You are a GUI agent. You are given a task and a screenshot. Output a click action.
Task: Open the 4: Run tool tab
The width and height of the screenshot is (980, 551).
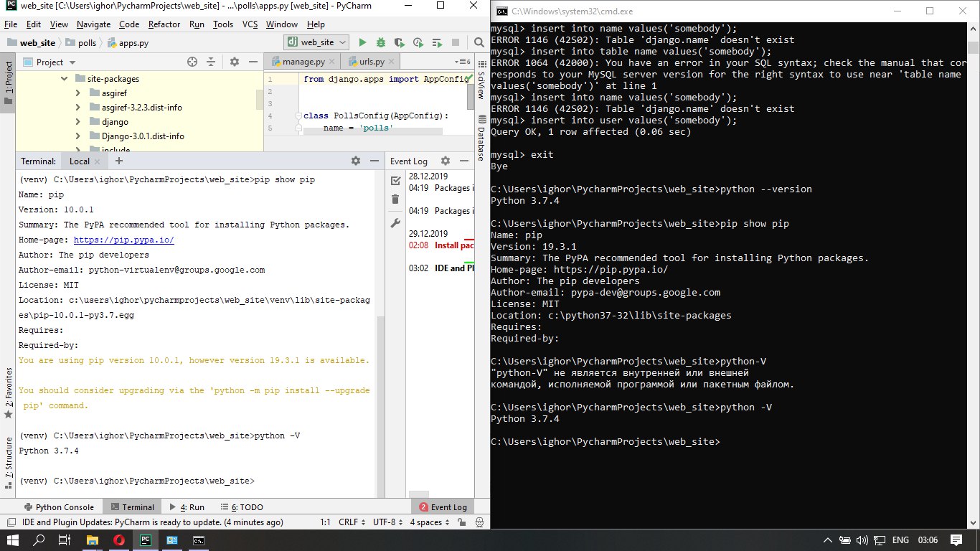point(186,507)
